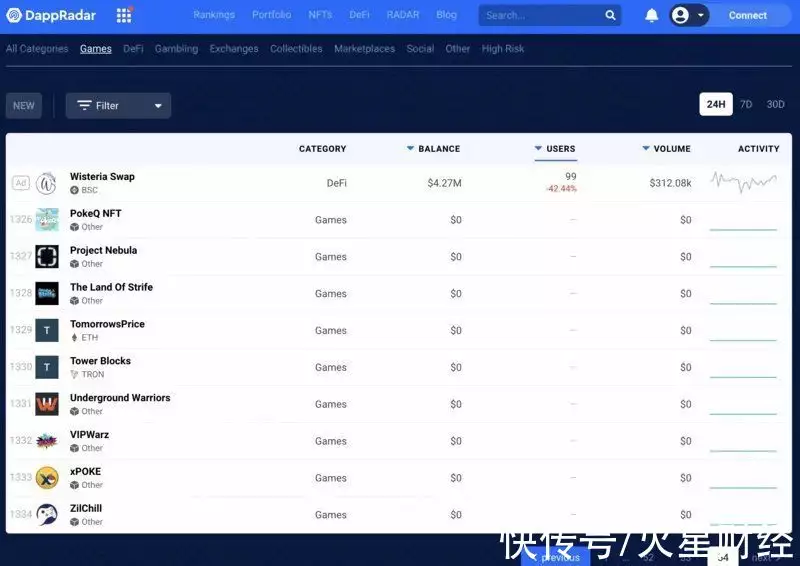Open the xPOKE dapp link
The width and height of the screenshot is (800, 566).
coord(85,472)
